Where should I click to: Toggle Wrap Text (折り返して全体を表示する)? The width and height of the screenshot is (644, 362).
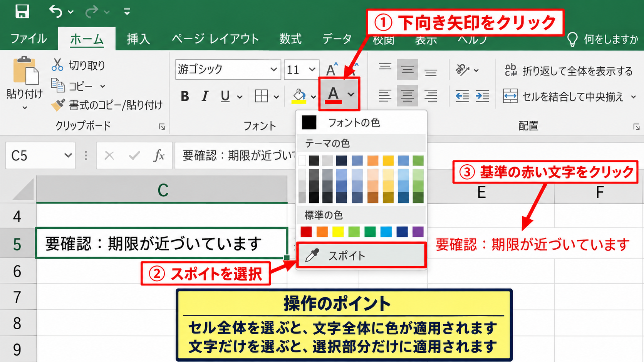pos(569,71)
